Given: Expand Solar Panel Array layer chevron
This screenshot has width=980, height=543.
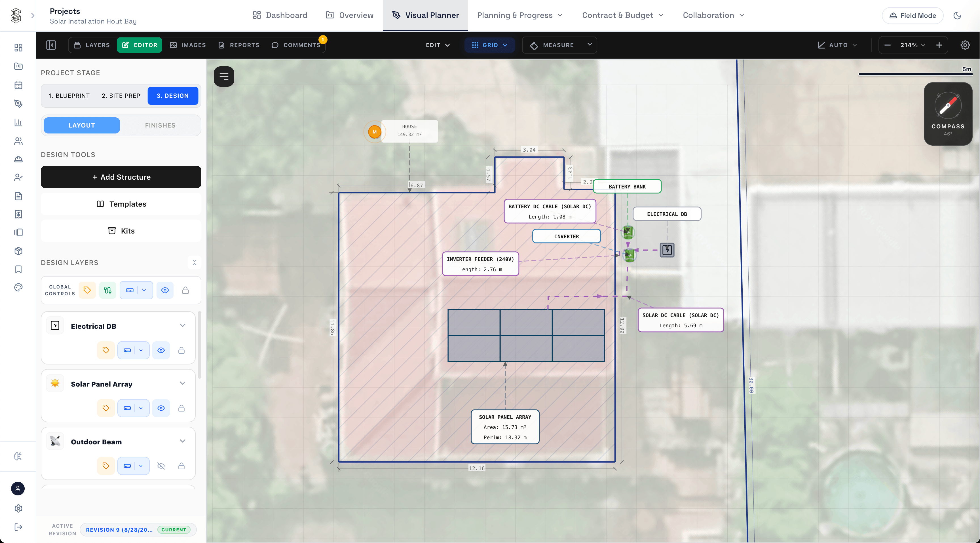Looking at the screenshot, I should pos(183,383).
